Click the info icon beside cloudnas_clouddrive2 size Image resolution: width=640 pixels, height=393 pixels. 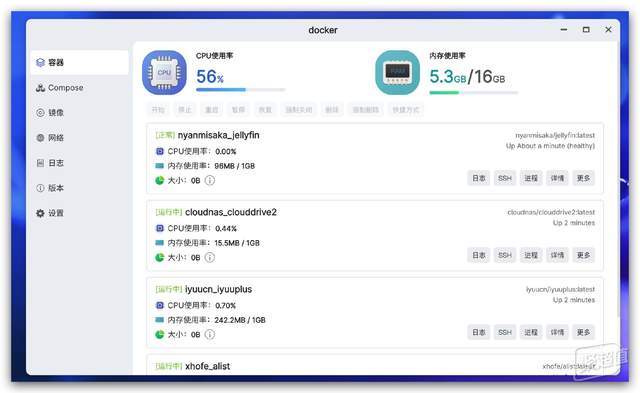[209, 258]
